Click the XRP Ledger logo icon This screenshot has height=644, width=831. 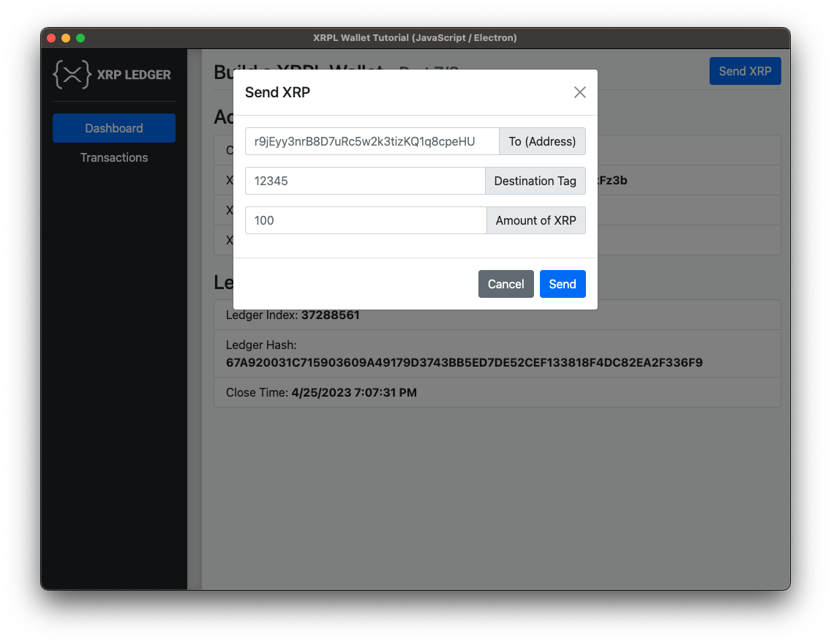pos(70,74)
